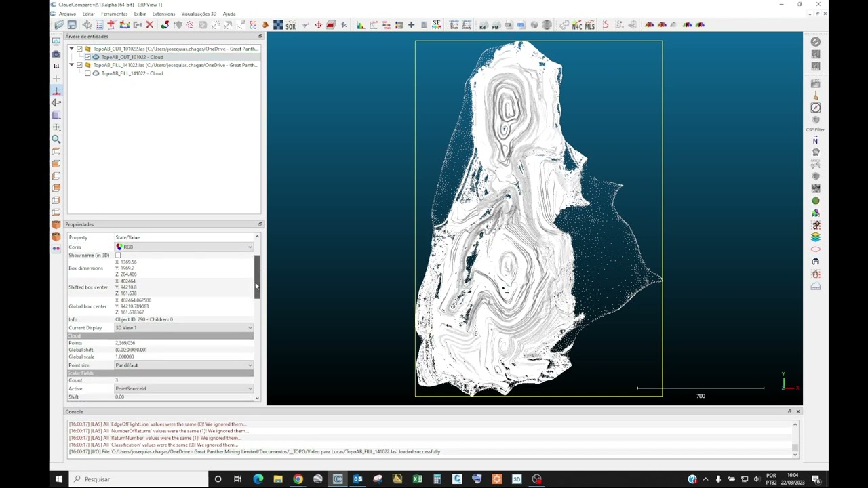Collapse the TopoAB_FILL_141022.las tree node
The image size is (868, 488).
72,65
